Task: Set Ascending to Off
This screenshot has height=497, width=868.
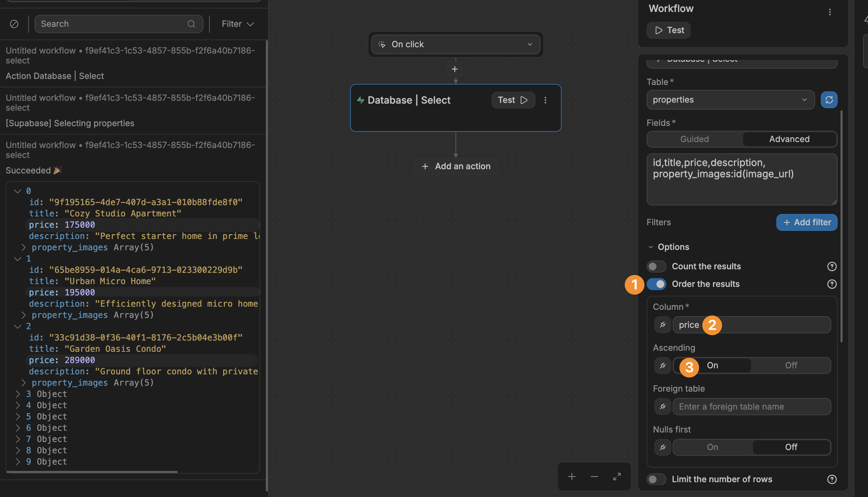Action: click(791, 366)
